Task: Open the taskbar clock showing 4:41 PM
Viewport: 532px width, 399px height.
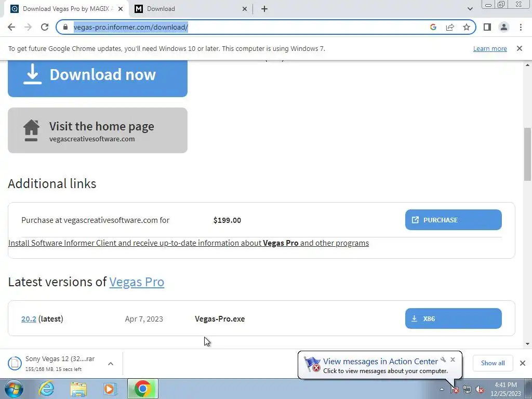Action: pyautogui.click(x=506, y=389)
